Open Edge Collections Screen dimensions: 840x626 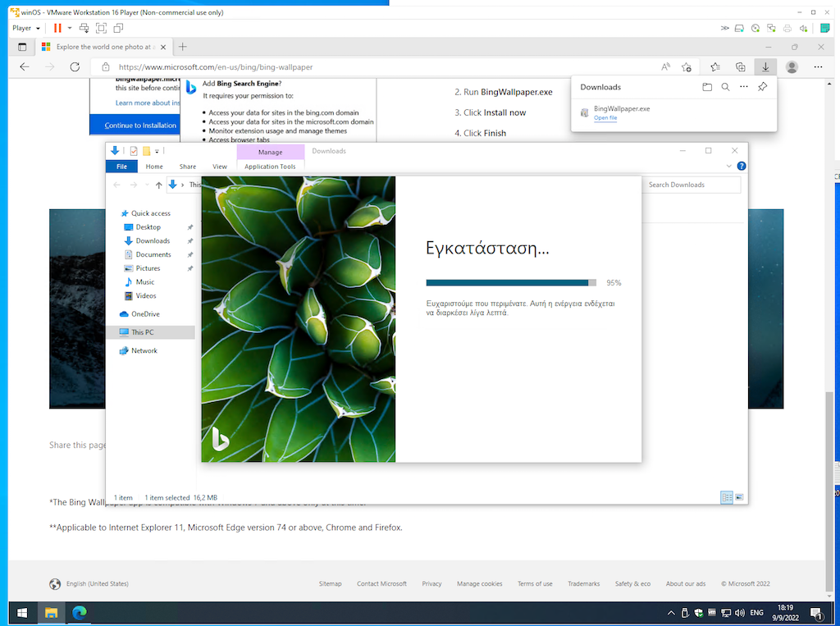coord(741,67)
